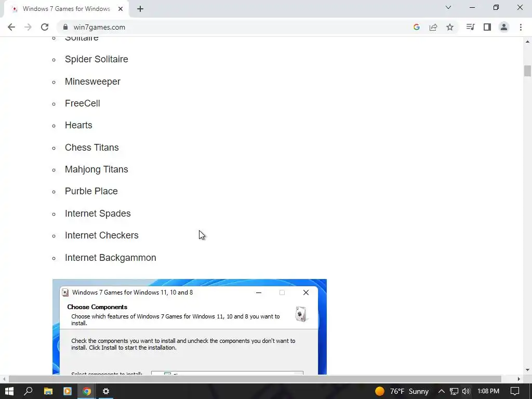This screenshot has width=532, height=399.
Task: Select the Windows 7 Games for Windows tab
Action: point(66,9)
